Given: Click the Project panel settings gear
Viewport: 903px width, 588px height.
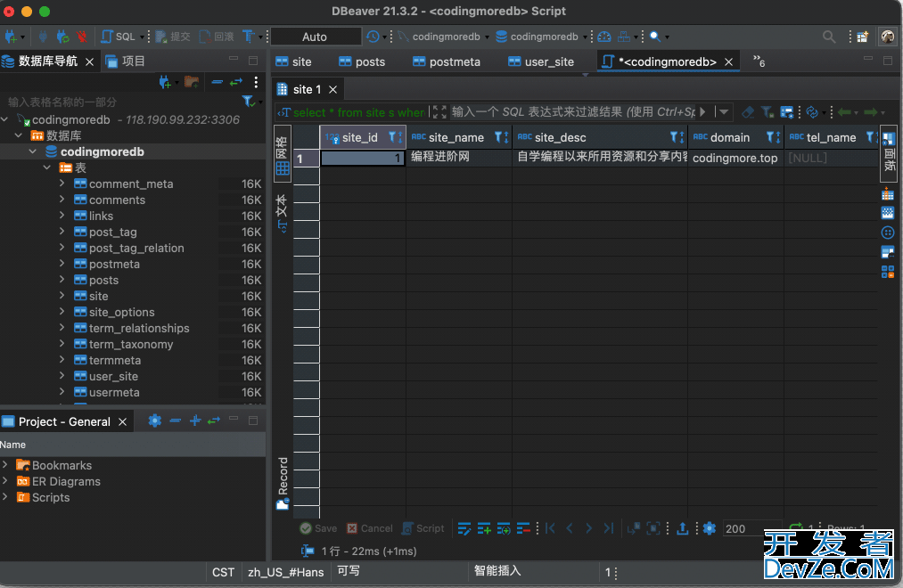Looking at the screenshot, I should [x=154, y=421].
